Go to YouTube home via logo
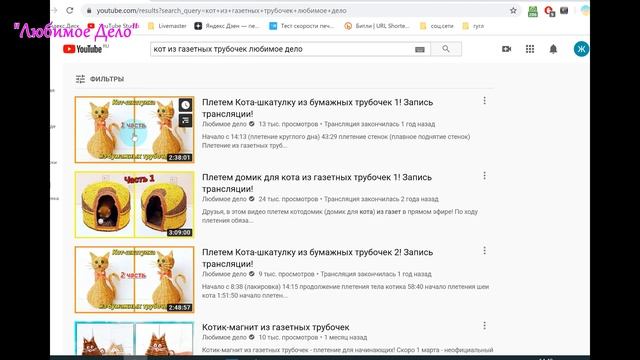 pos(83,49)
